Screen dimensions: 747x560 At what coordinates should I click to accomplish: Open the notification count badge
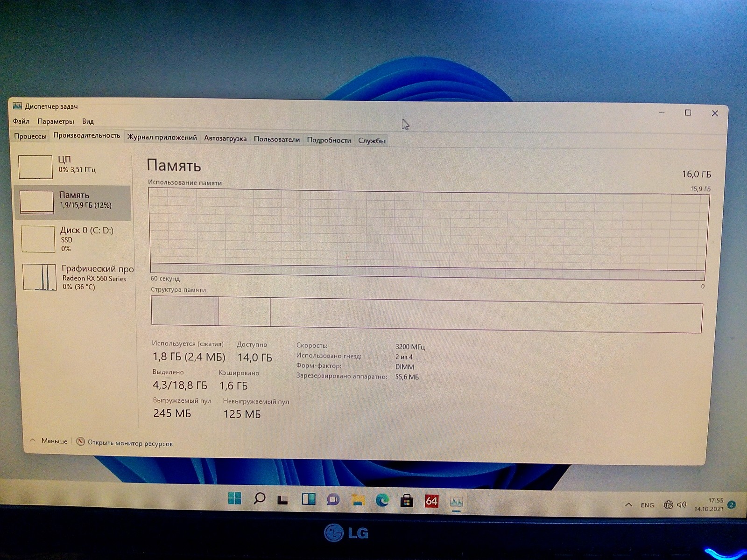[x=732, y=505]
